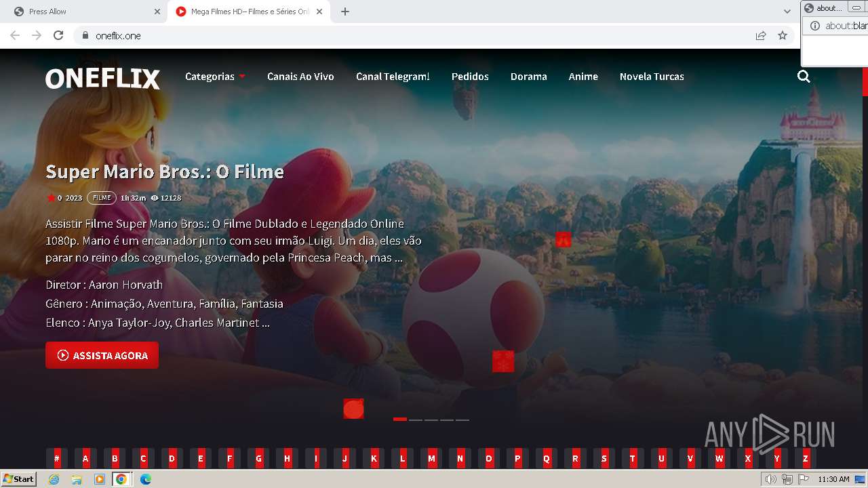
Task: Filter titles by letter S
Action: point(604,458)
